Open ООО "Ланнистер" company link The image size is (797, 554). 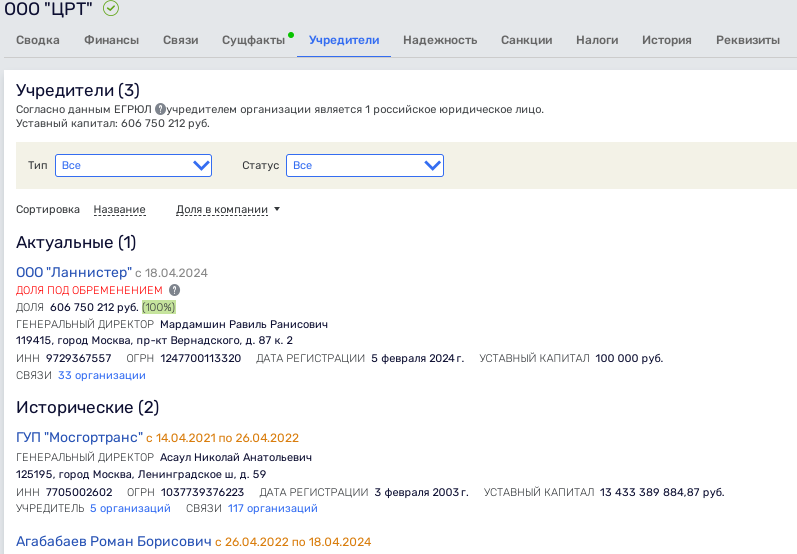74,272
